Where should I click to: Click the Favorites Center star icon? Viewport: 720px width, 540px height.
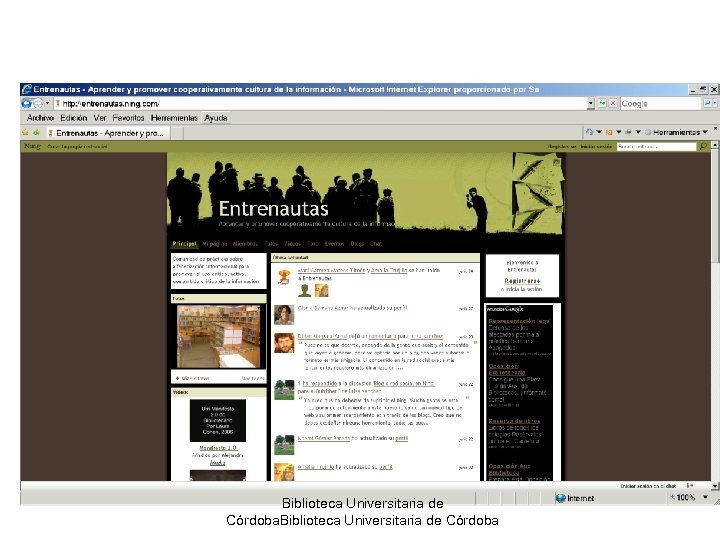click(x=25, y=133)
